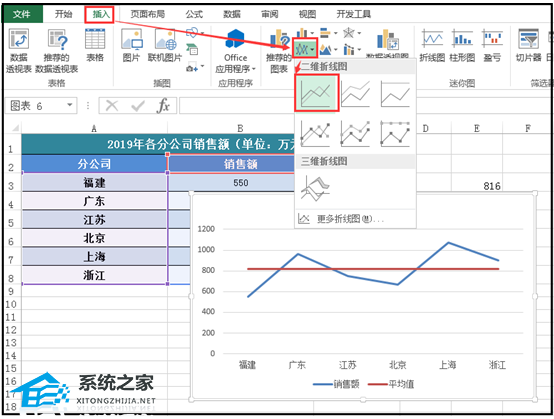Open the bar chart dropdown
This screenshot has height=419, width=554.
[x=329, y=33]
